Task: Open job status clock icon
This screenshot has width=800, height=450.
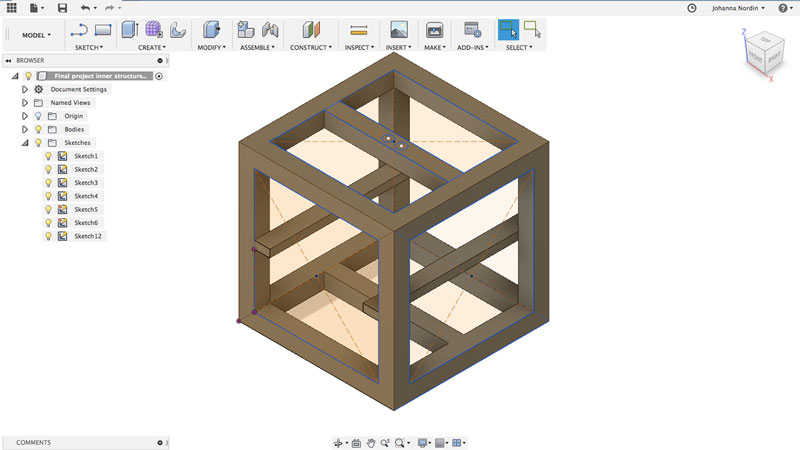Action: click(x=692, y=8)
